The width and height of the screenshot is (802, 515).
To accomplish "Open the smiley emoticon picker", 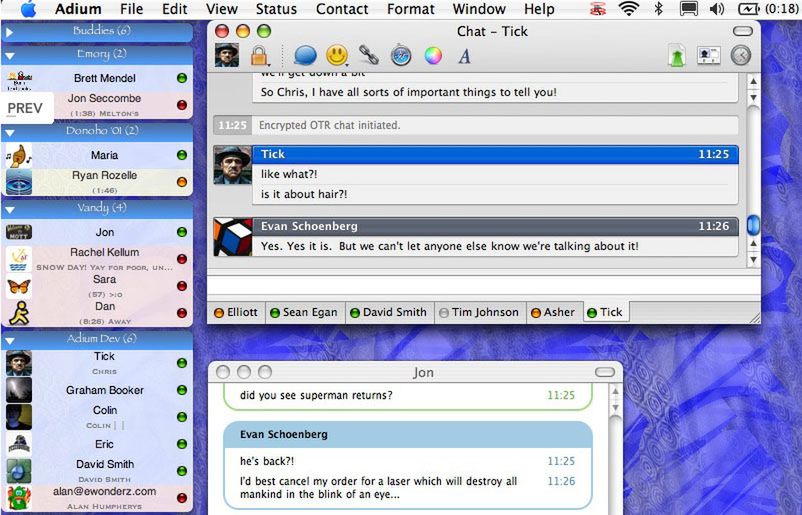I will coord(337,55).
